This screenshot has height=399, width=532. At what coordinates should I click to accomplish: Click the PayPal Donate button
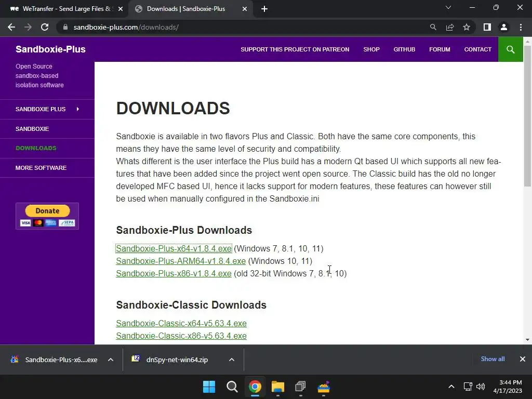47,216
